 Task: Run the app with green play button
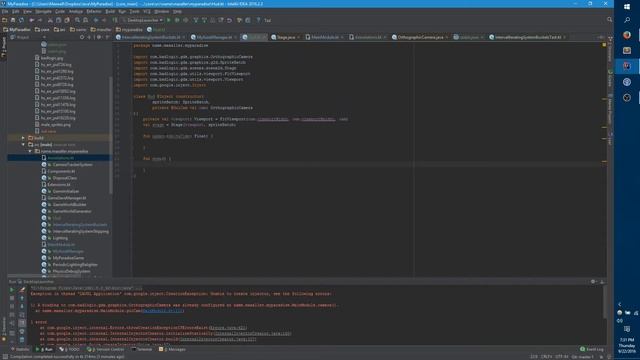(169, 20)
